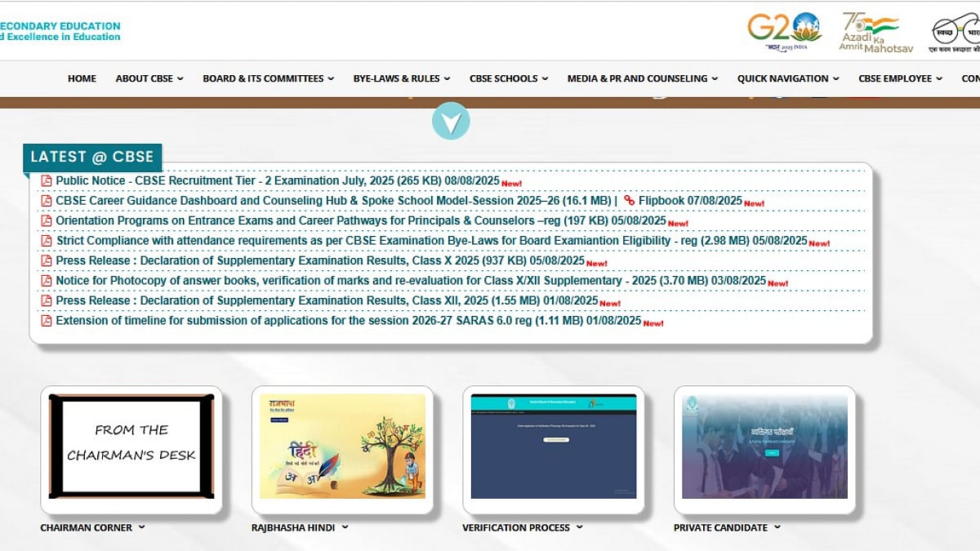The height and width of the screenshot is (551, 980).
Task: Open the CBSE Schools menu
Action: (x=508, y=78)
